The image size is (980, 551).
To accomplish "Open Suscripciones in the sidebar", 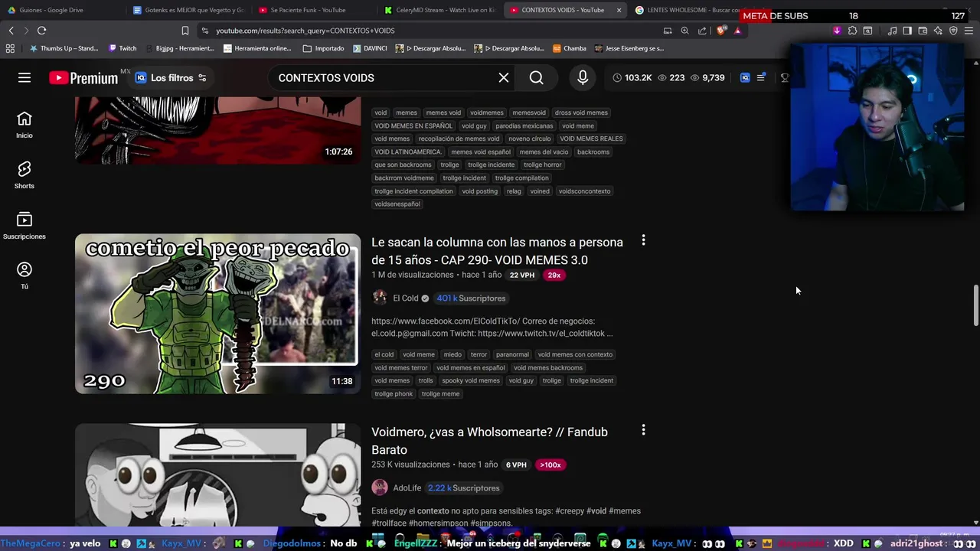I will [x=24, y=226].
